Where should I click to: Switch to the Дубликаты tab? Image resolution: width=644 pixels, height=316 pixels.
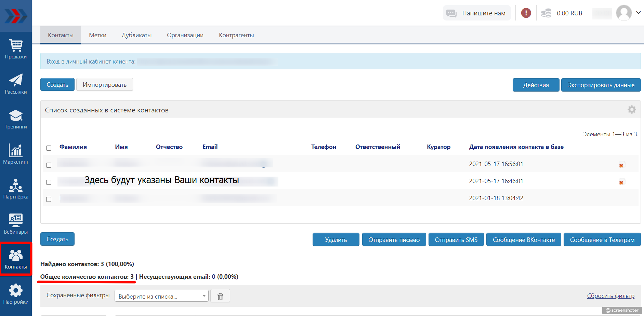point(136,35)
